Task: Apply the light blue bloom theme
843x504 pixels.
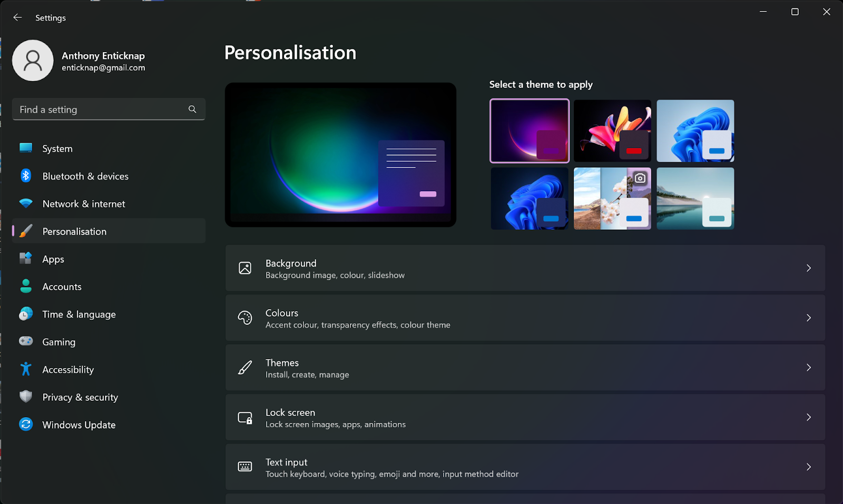Action: [x=695, y=131]
